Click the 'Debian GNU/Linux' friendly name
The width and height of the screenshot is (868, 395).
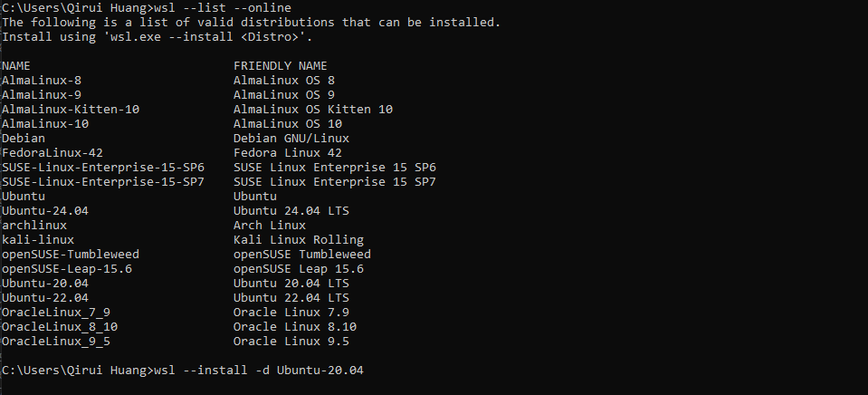291,139
